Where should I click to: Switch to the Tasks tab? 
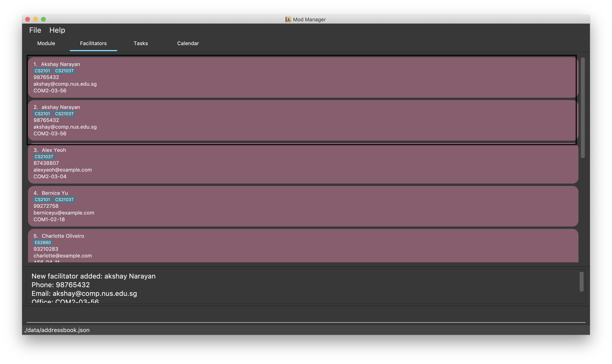tap(141, 43)
